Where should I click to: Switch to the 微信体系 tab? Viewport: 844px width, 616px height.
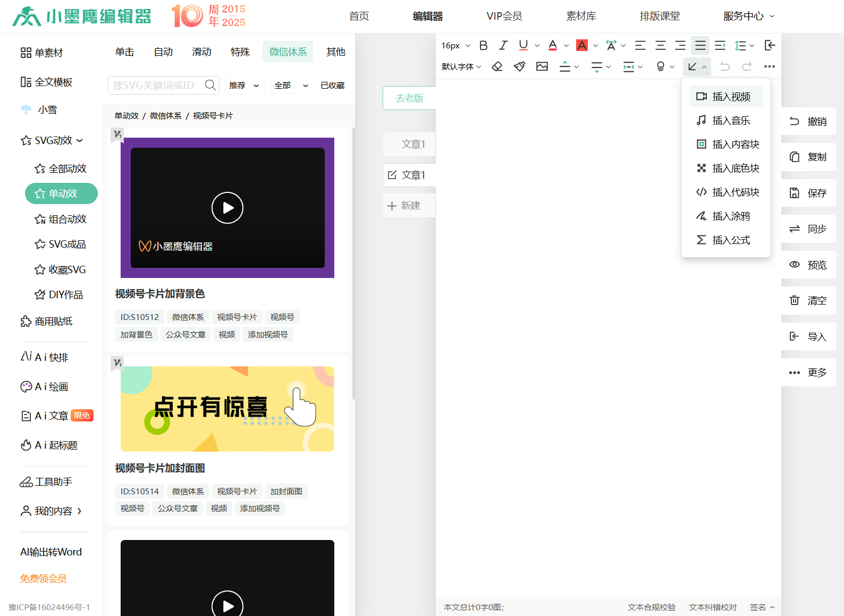[288, 52]
